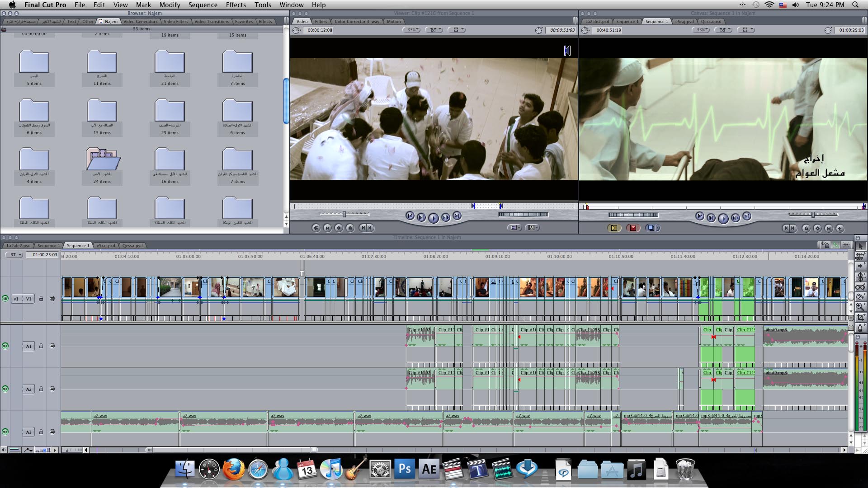The image size is (868, 488).
Task: Open Video Transitions tab in Browser
Action: (x=211, y=22)
